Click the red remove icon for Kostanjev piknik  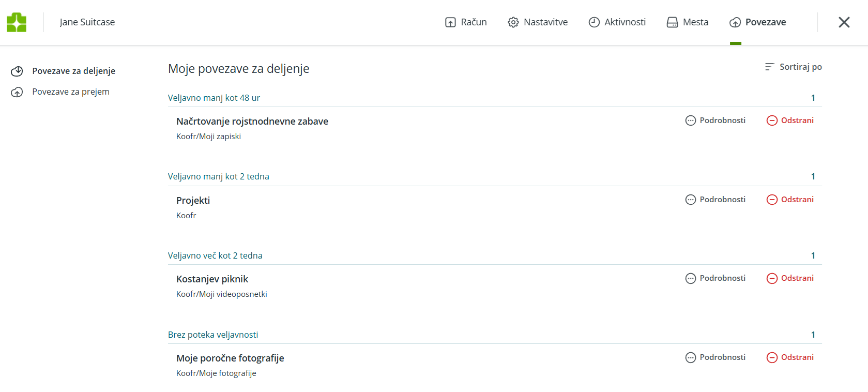[x=772, y=278]
